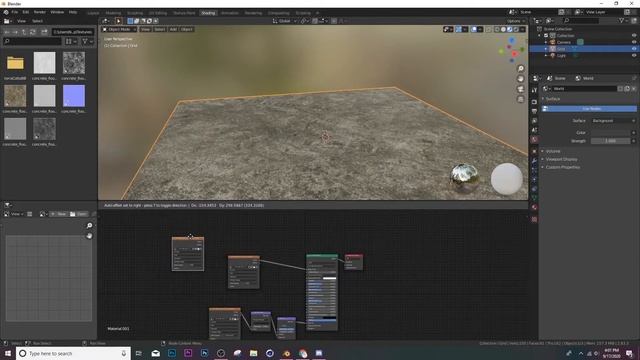Open the World properties tab icon
This screenshot has width=640, height=360.
(x=534, y=140)
